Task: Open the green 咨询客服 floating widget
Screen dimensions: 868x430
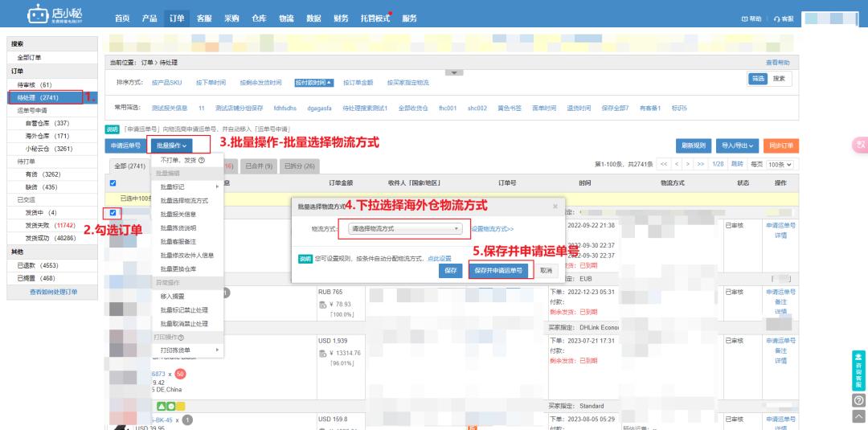Action: click(858, 371)
